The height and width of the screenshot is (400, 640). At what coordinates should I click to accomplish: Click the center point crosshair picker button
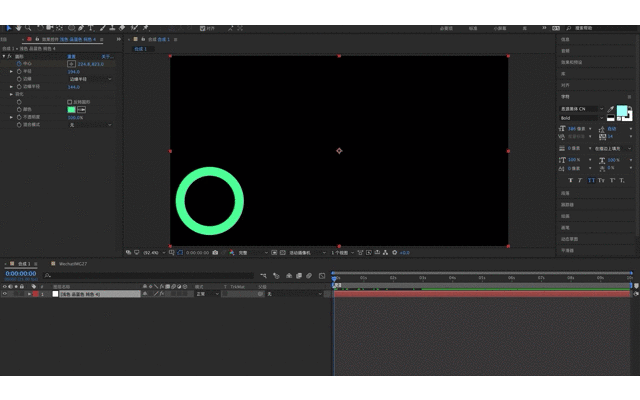(x=71, y=64)
